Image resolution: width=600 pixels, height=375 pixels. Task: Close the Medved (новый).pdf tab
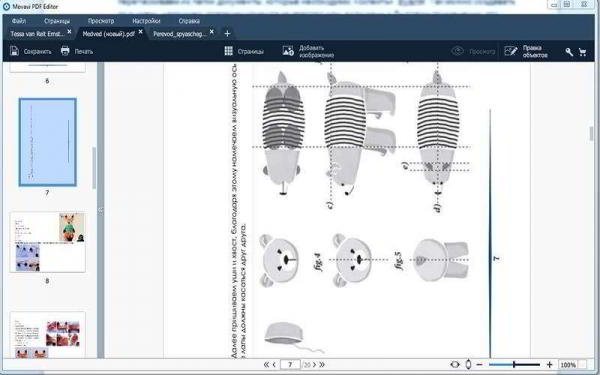coord(140,32)
